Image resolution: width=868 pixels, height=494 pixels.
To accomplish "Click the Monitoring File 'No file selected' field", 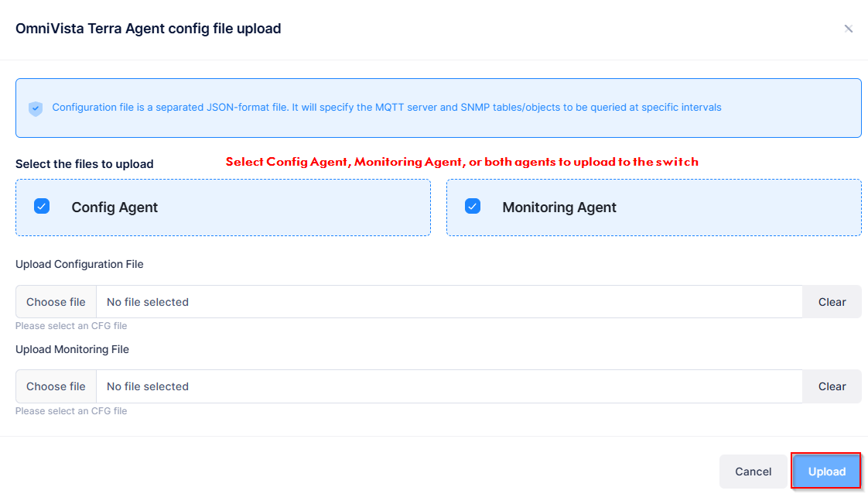I will [449, 386].
